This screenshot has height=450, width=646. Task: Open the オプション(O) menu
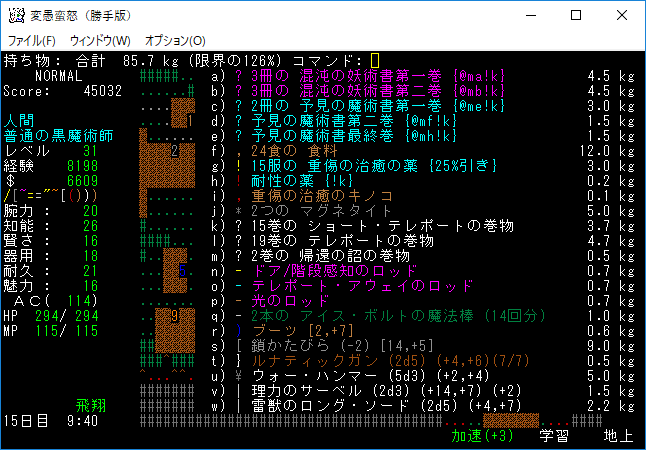[175, 40]
